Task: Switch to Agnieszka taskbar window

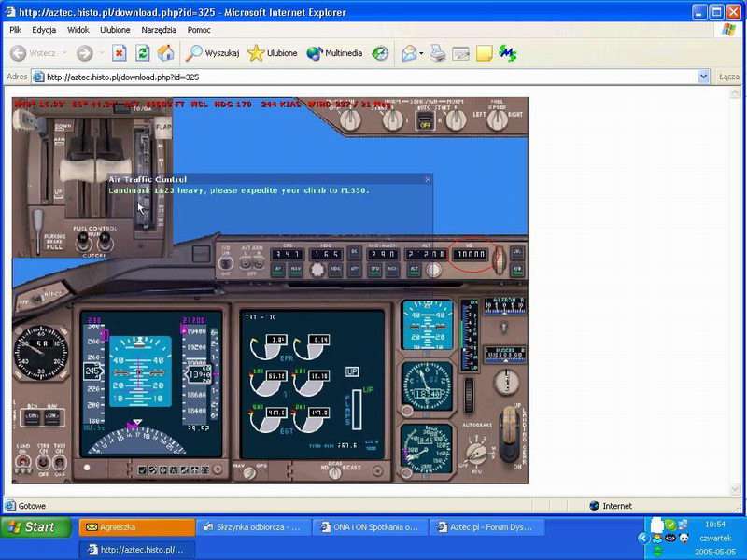Action: click(x=136, y=527)
